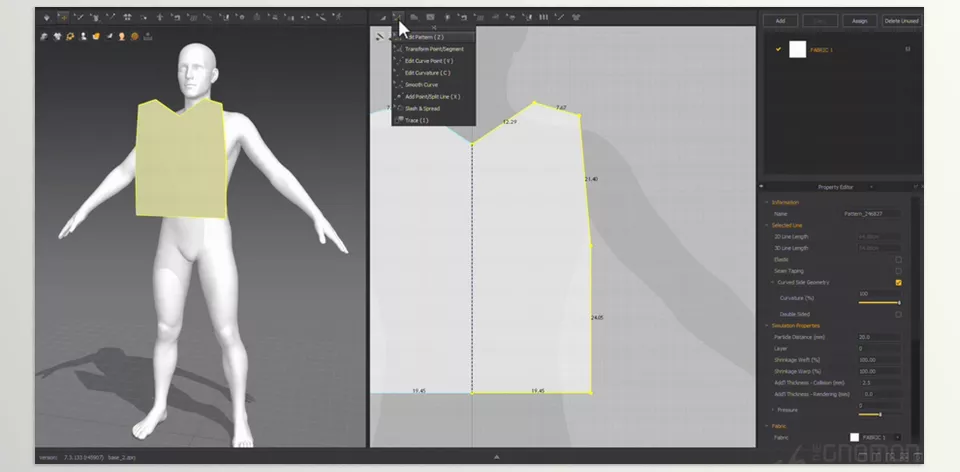
Task: Collapse the Curved Side Geometry subsection arrow
Action: (x=773, y=282)
